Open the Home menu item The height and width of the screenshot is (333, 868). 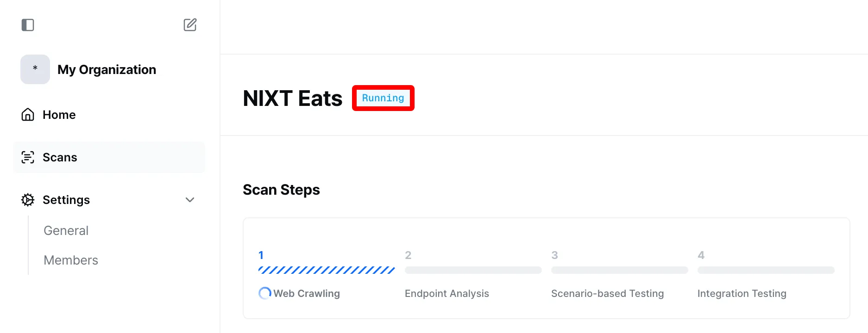tap(59, 115)
